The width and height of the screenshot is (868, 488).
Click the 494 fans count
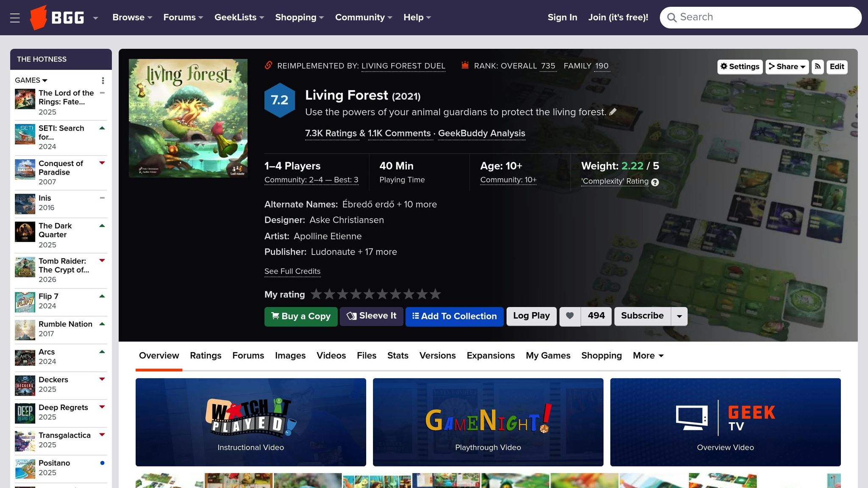point(596,316)
